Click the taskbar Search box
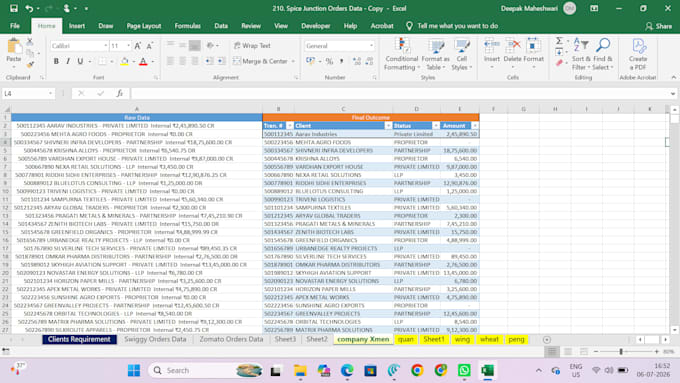Image resolution: width=680 pixels, height=383 pixels. tap(206, 370)
